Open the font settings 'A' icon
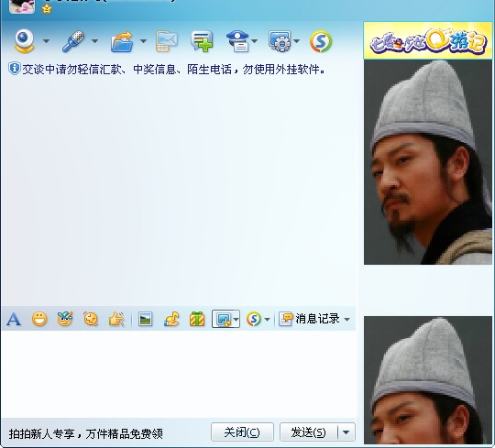Viewport: 495px width, 448px height. pos(14,319)
